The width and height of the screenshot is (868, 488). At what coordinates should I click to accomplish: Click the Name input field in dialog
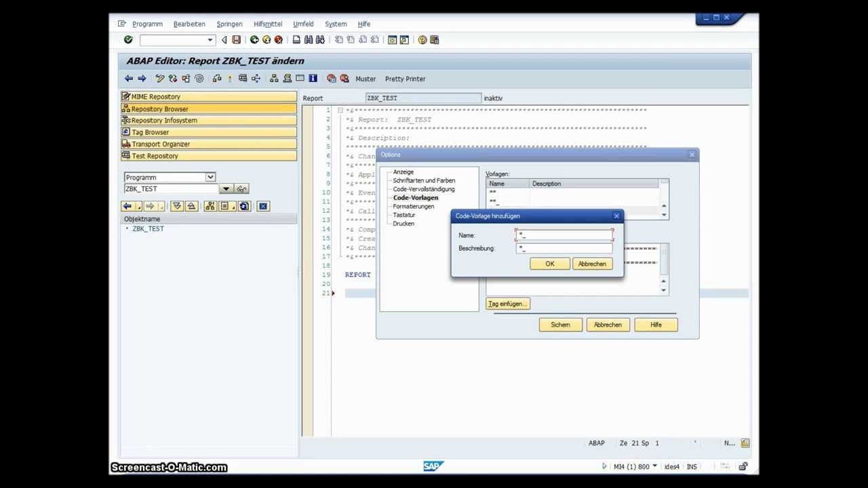564,235
